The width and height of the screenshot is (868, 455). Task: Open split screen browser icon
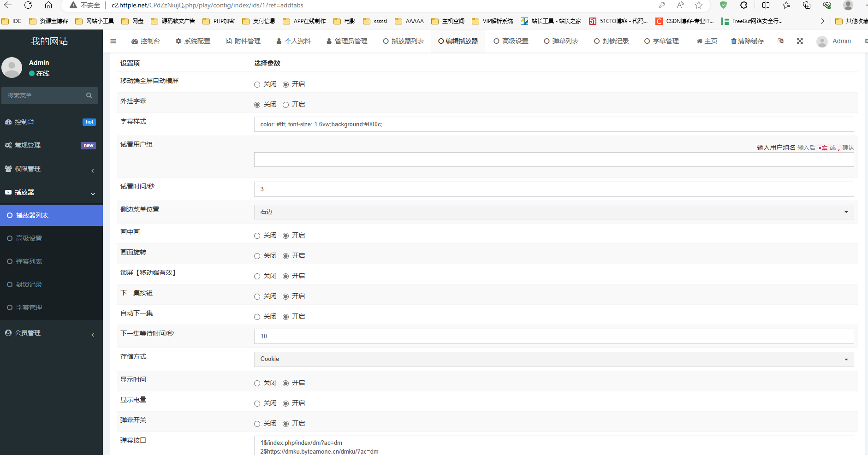(x=766, y=5)
